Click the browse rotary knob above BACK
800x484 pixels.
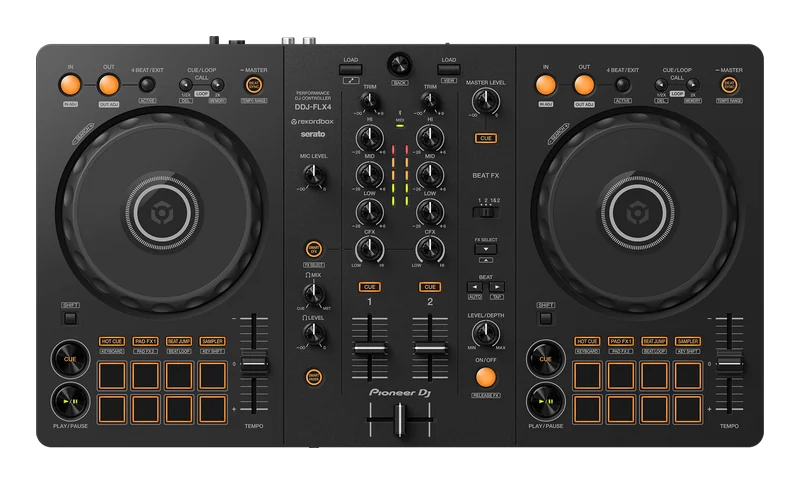pyautogui.click(x=400, y=65)
